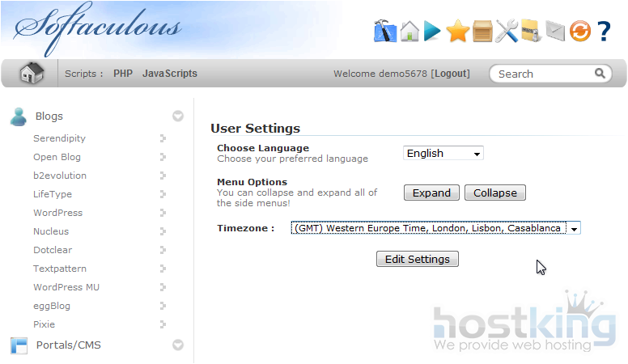
Task: Click the home button in the gray navigation bar
Action: pyautogui.click(x=32, y=74)
